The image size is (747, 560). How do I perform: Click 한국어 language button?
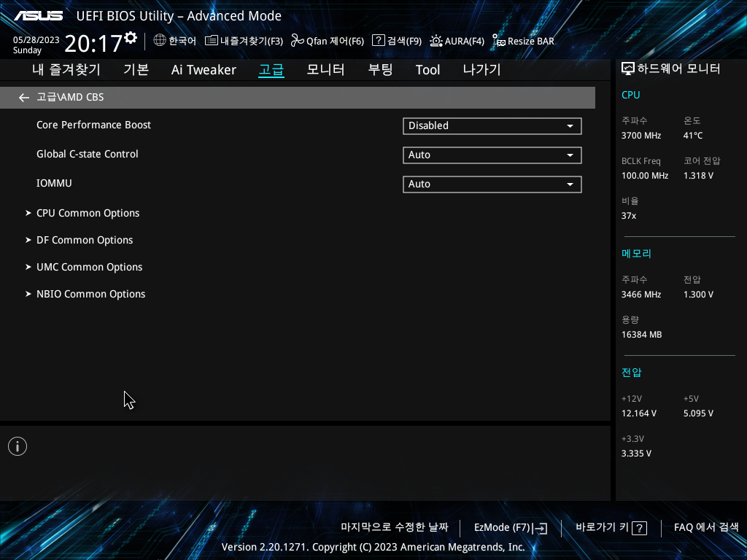182,41
